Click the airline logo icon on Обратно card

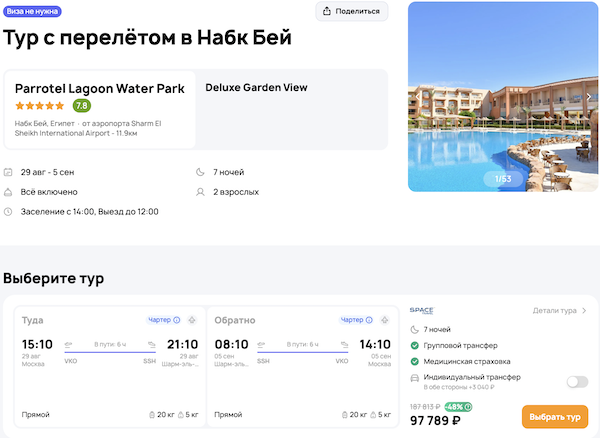[385, 320]
